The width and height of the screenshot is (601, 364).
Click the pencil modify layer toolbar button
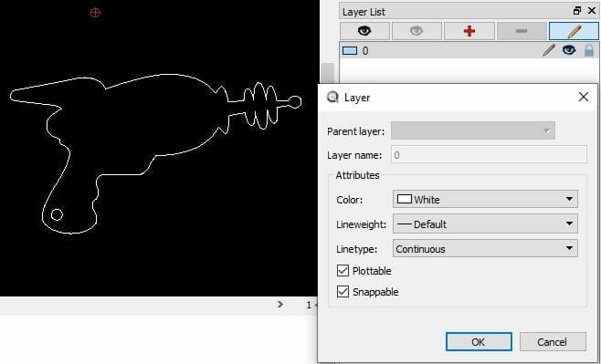pyautogui.click(x=574, y=31)
